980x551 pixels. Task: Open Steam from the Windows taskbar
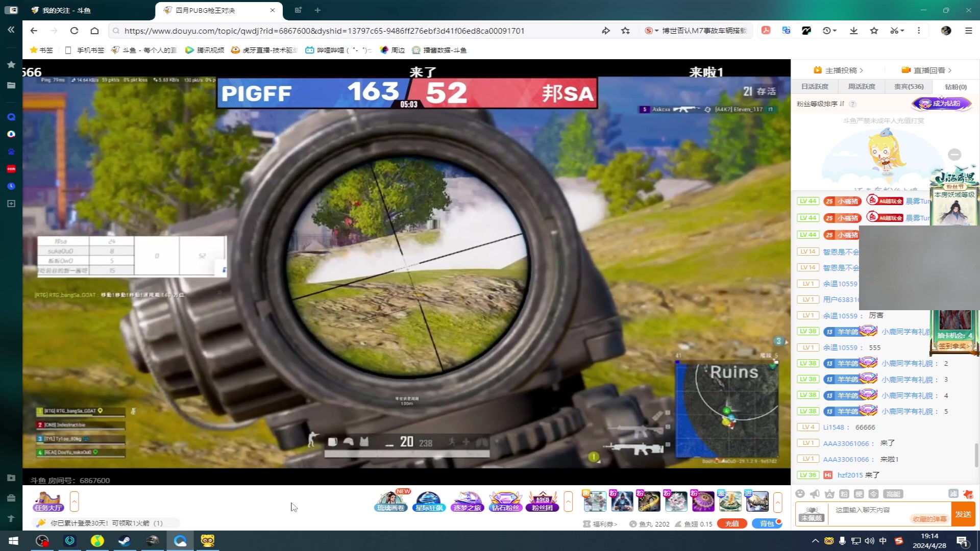click(124, 541)
